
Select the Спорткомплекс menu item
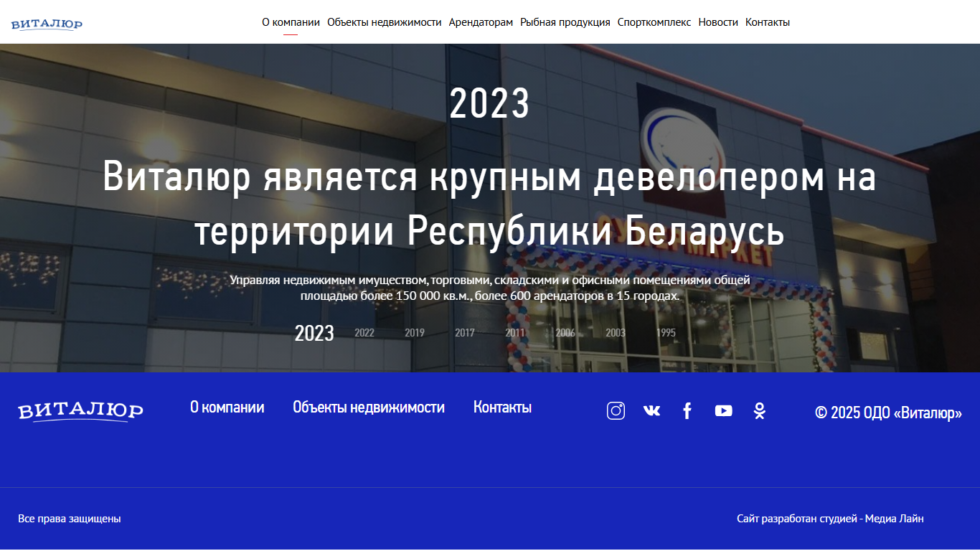tap(654, 22)
